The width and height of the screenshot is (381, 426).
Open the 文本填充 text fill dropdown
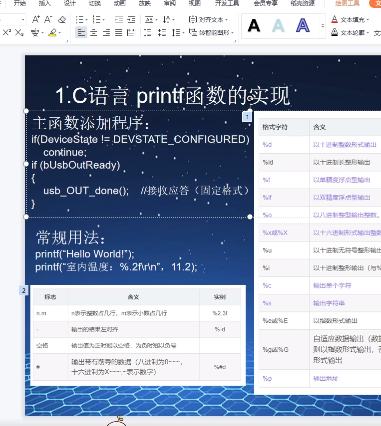click(350, 20)
